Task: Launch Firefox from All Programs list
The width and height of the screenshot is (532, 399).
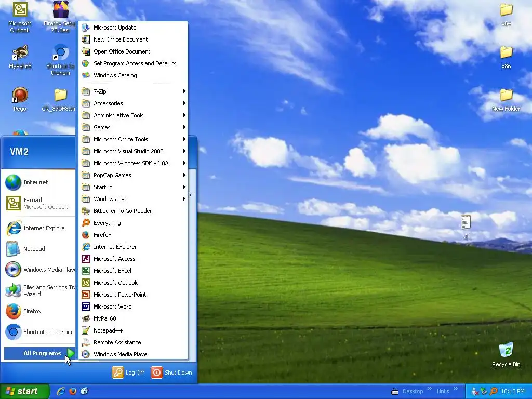Action: 133,235
